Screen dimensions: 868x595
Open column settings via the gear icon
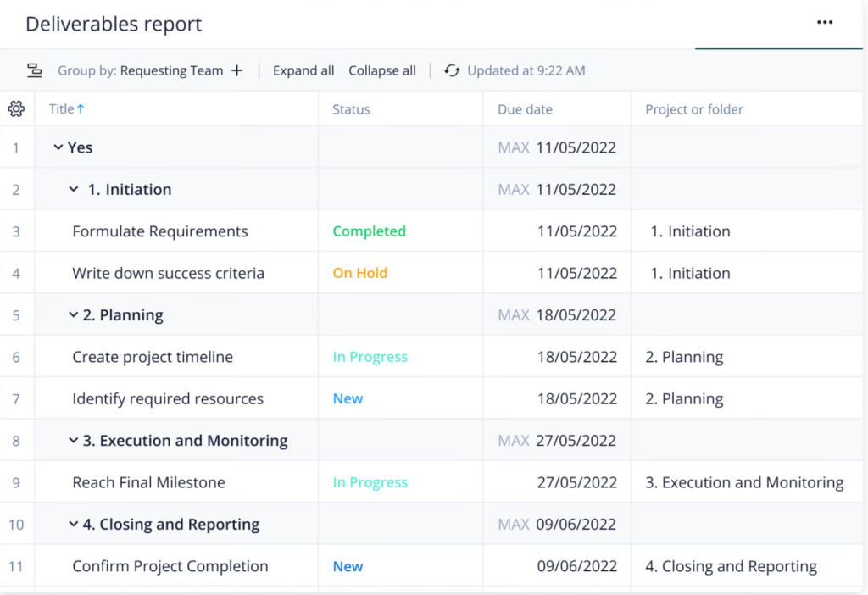(x=15, y=108)
